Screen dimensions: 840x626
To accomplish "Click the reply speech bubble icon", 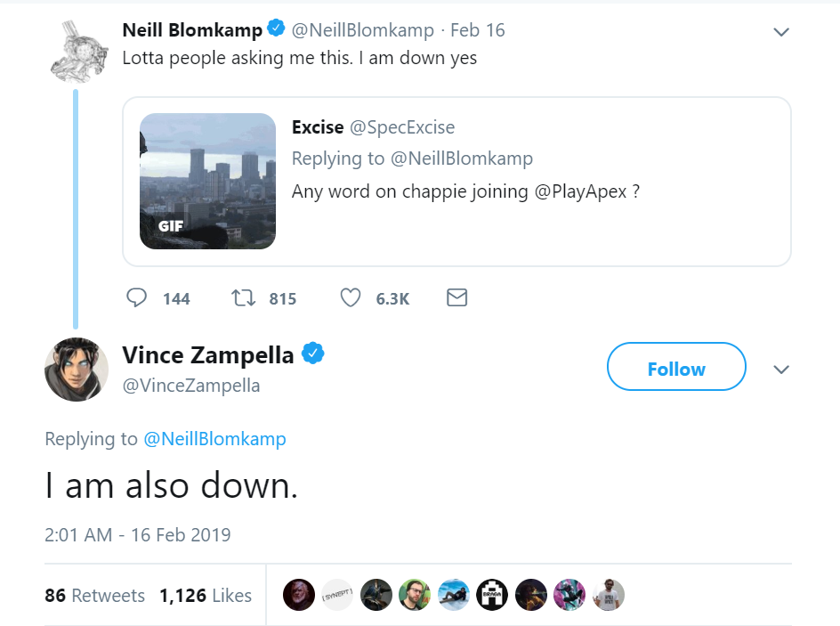I will (x=136, y=297).
